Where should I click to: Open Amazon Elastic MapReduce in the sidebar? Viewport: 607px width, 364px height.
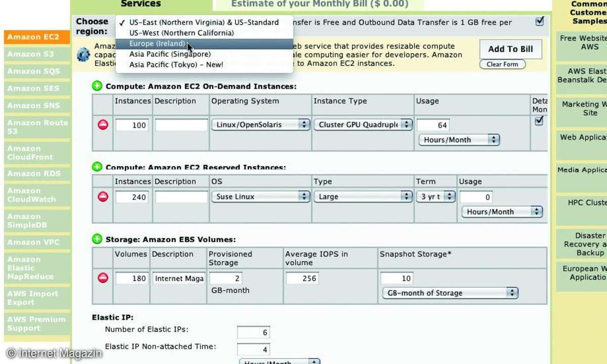(37, 268)
